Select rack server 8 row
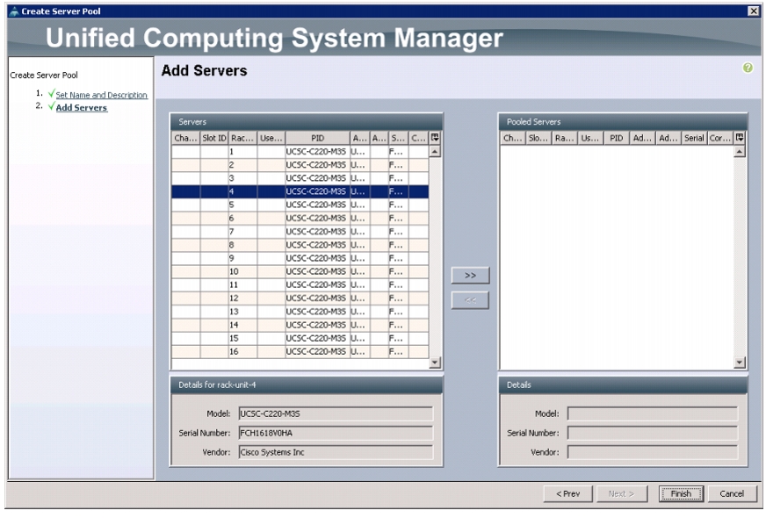 coord(300,245)
